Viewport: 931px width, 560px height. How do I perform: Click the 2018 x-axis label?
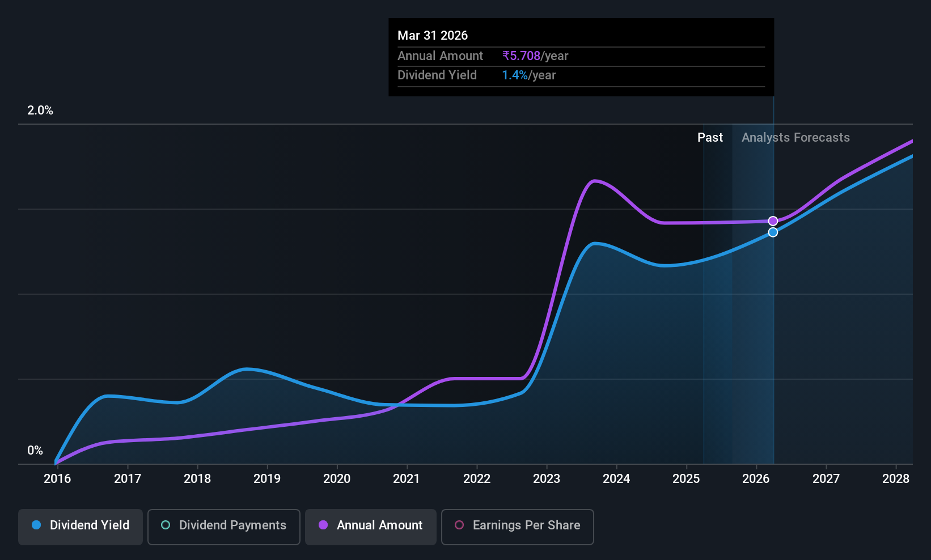(197, 479)
